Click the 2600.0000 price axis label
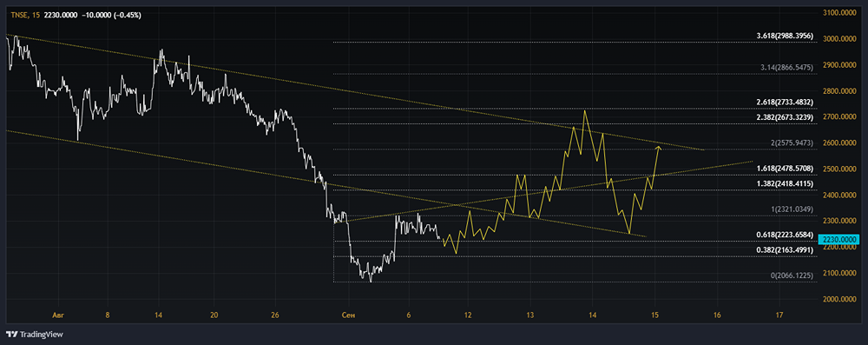 (838, 143)
